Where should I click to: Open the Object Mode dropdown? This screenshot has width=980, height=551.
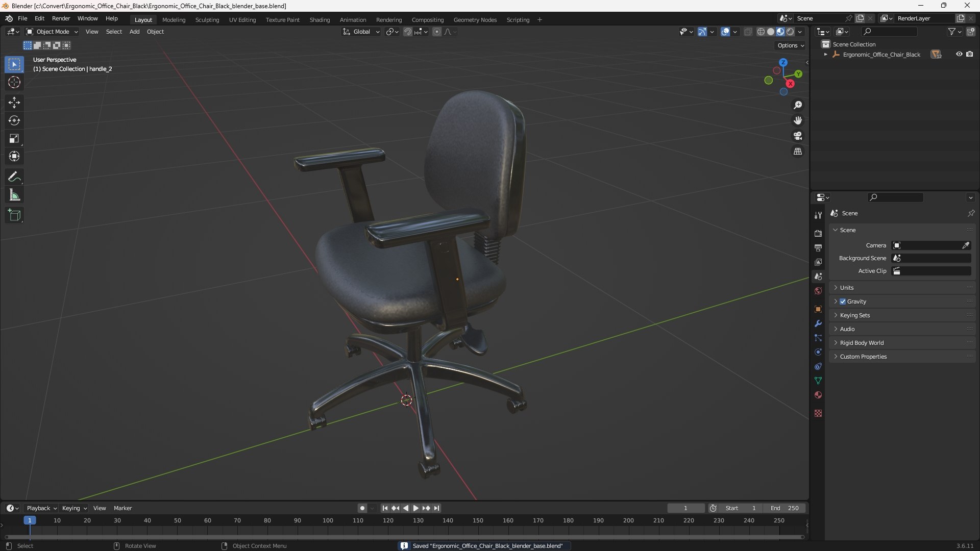coord(52,32)
